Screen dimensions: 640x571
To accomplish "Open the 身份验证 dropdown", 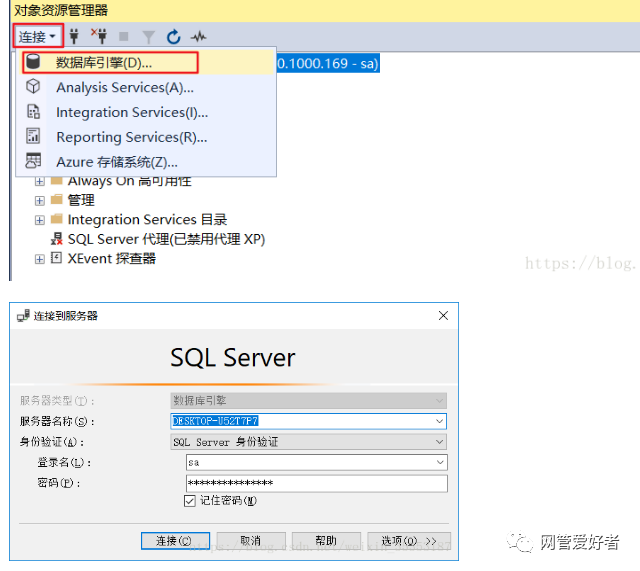I will (x=309, y=442).
